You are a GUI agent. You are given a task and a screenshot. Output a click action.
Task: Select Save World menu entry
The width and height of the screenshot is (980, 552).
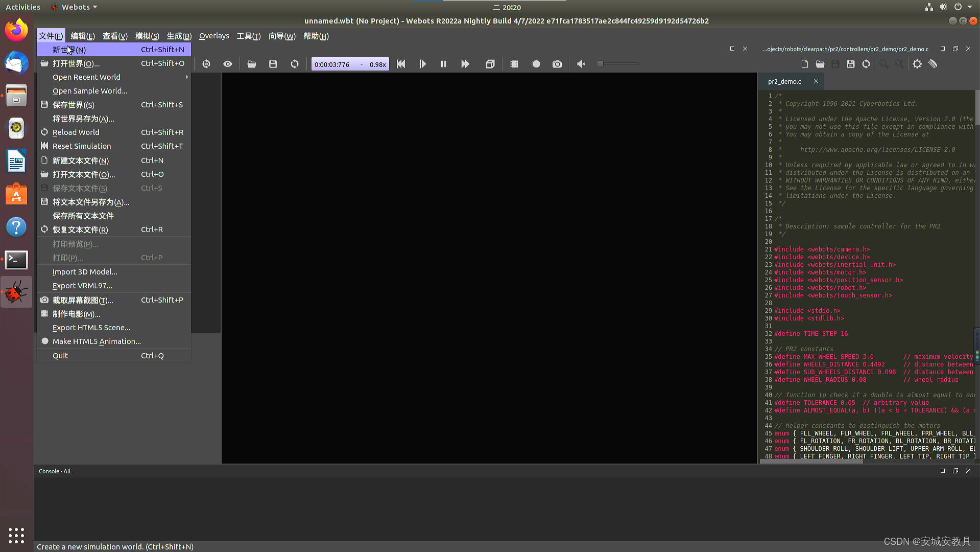114,105
